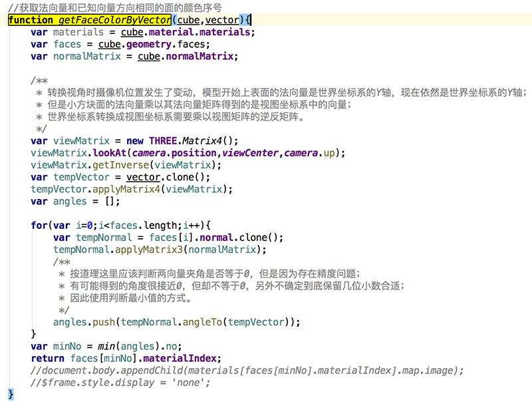Click 'Matrix4()' constructor call
The height and width of the screenshot is (402, 532).
click(x=208, y=140)
